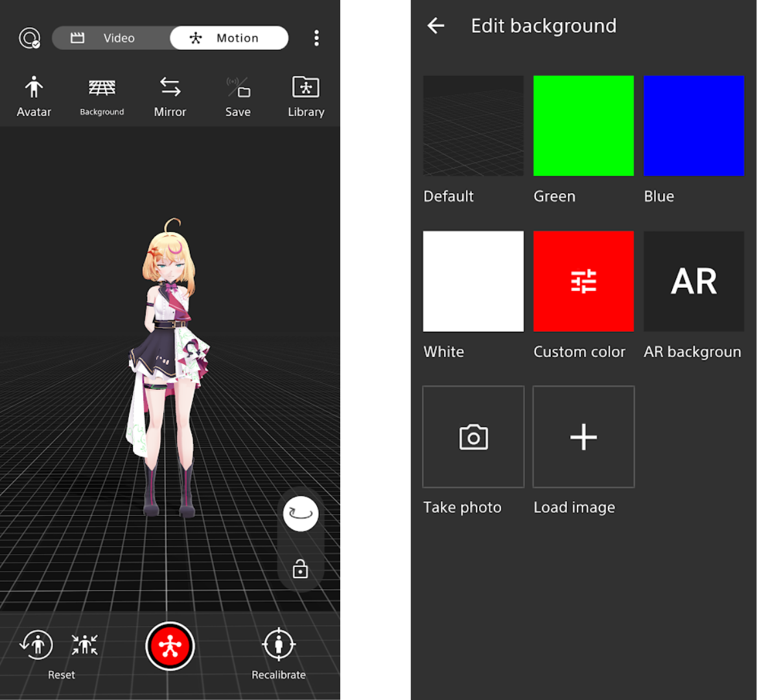Tap the Take photo camera tile
Image resolution: width=757 pixels, height=700 pixels.
(473, 437)
